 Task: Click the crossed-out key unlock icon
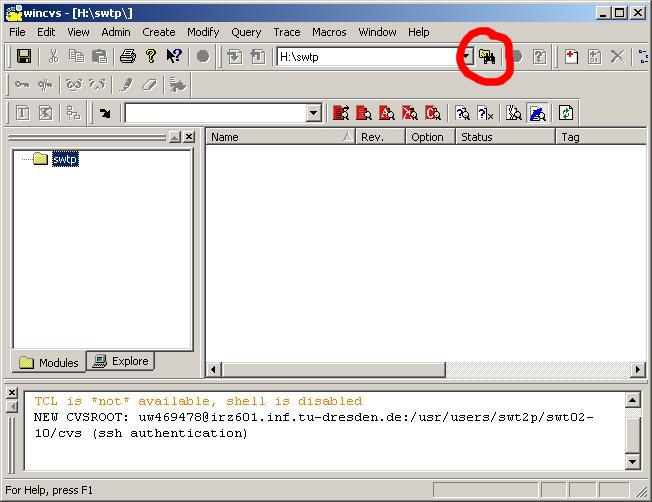(45, 85)
